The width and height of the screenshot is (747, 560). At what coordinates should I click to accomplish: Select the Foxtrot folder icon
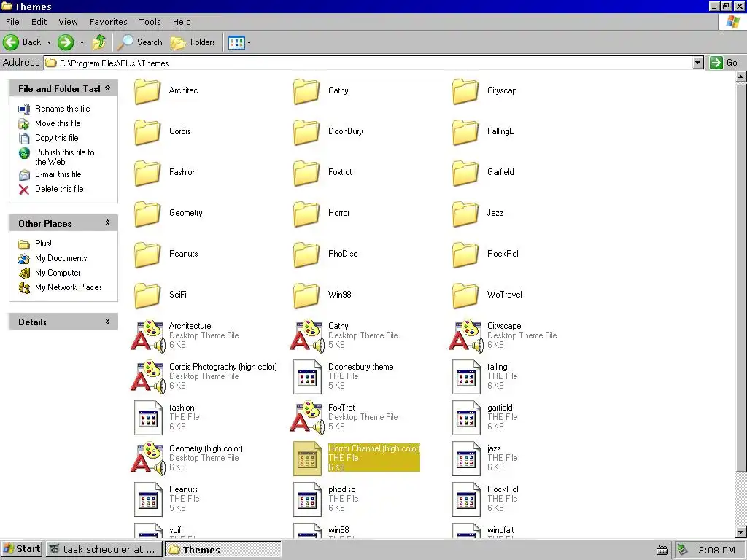306,174
